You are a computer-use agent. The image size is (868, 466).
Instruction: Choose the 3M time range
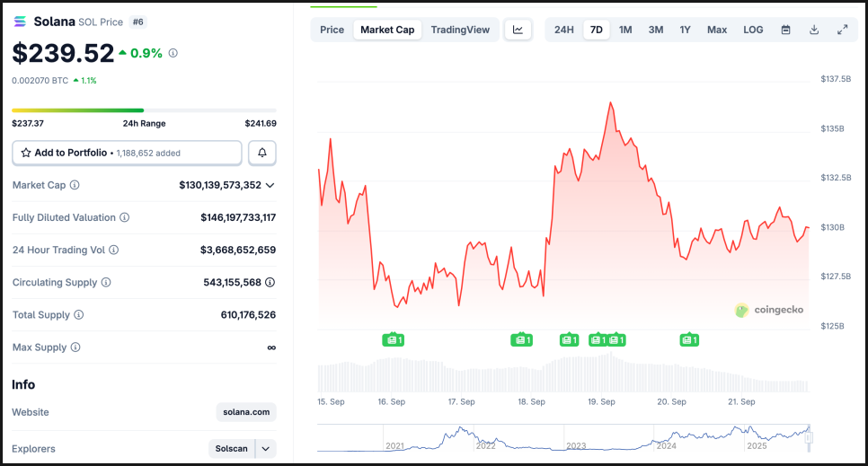point(656,30)
